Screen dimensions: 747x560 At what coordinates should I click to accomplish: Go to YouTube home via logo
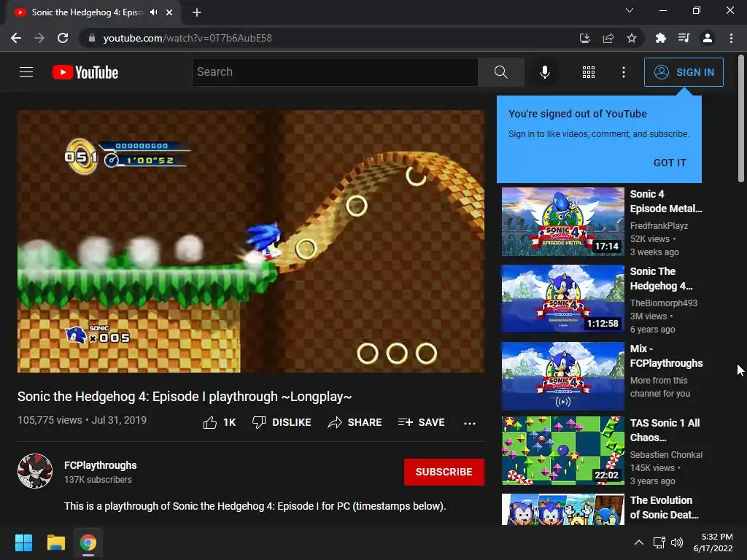[85, 72]
